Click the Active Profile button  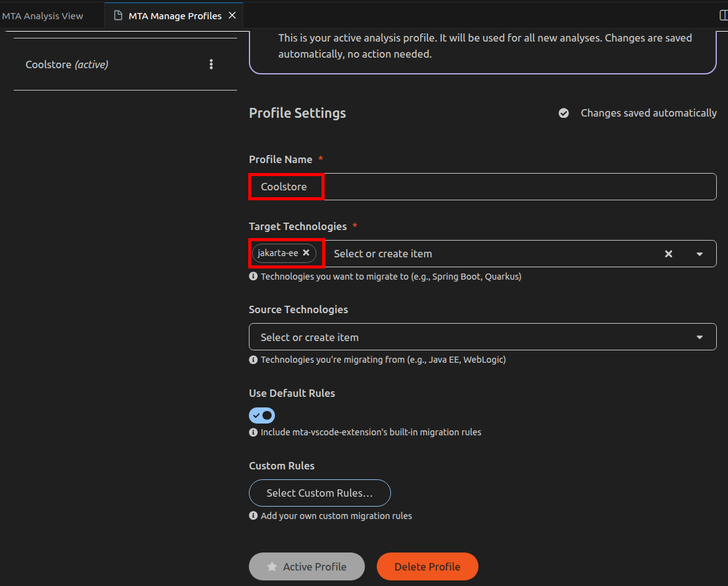307,567
